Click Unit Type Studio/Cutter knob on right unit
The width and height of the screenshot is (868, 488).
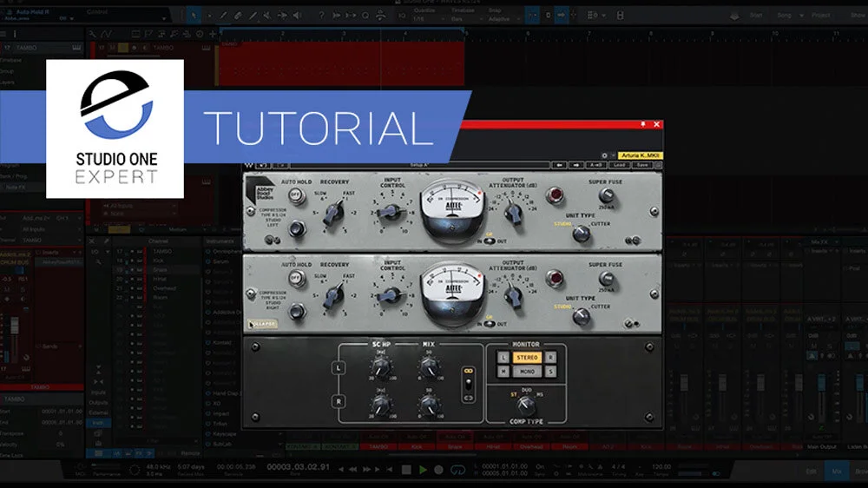point(581,316)
